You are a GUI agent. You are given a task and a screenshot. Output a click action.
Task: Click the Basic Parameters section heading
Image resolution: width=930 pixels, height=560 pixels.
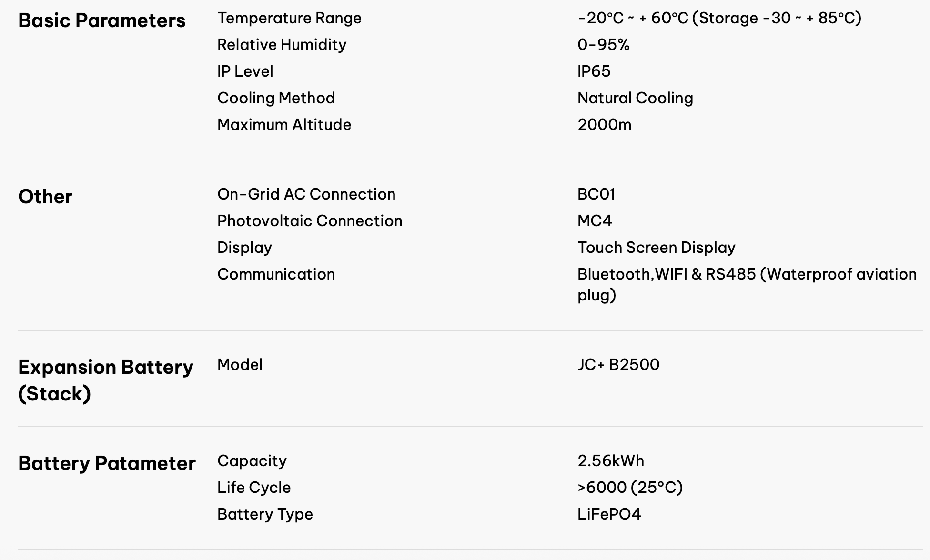tap(101, 20)
